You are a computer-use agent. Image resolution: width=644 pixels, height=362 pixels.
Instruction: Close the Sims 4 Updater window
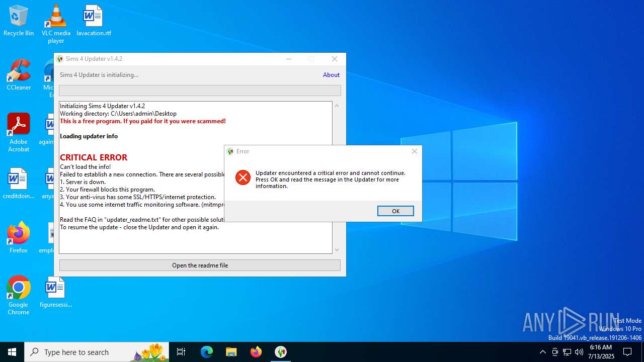pyautogui.click(x=335, y=59)
